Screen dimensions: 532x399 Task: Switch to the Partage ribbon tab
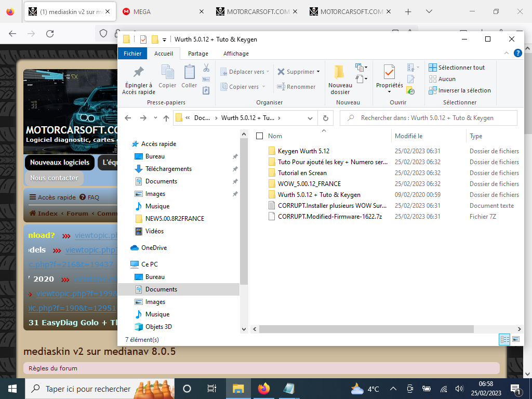click(198, 54)
